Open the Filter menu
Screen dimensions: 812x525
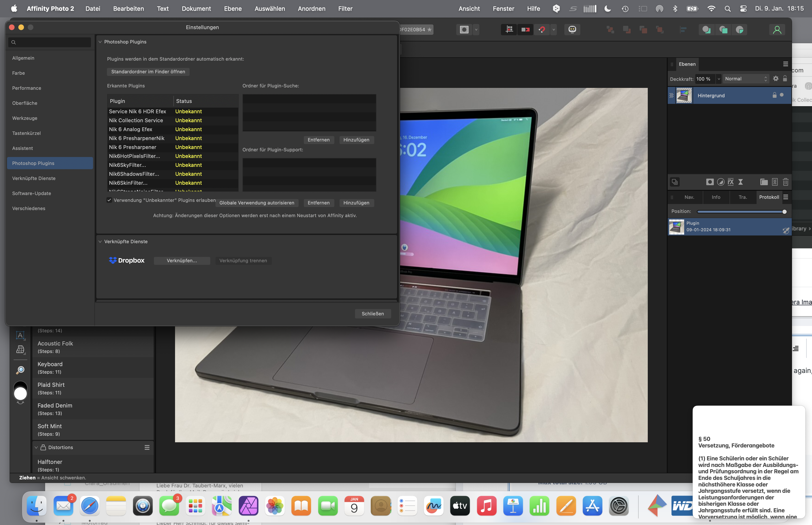pos(345,8)
